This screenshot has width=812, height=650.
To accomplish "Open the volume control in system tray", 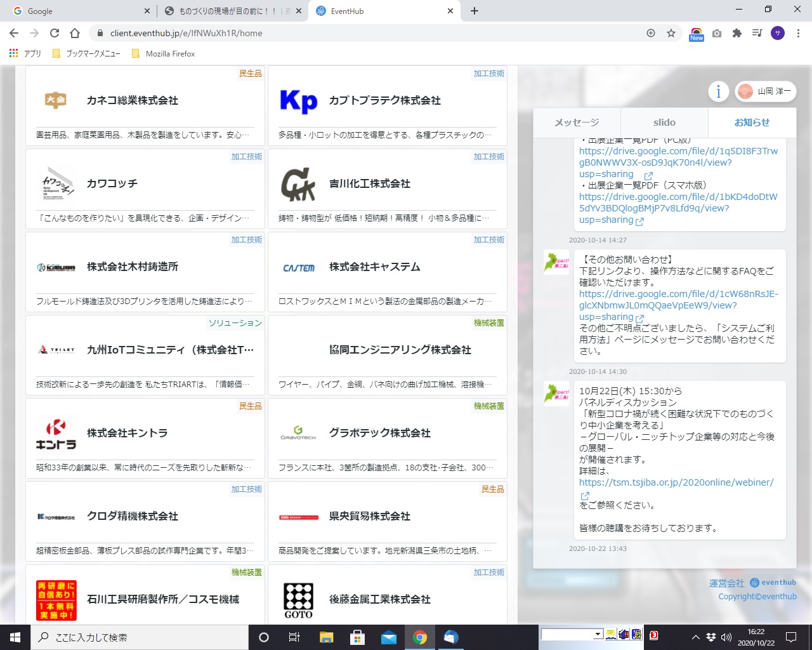I will pos(726,637).
